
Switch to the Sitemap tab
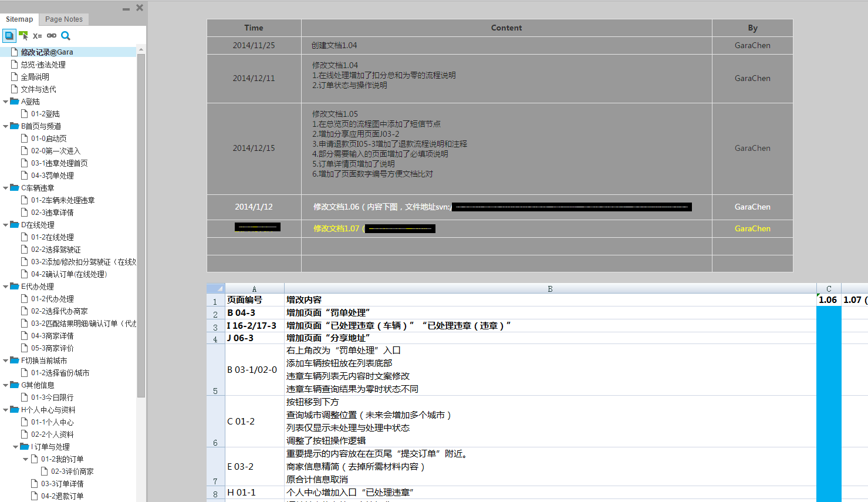[x=19, y=19]
